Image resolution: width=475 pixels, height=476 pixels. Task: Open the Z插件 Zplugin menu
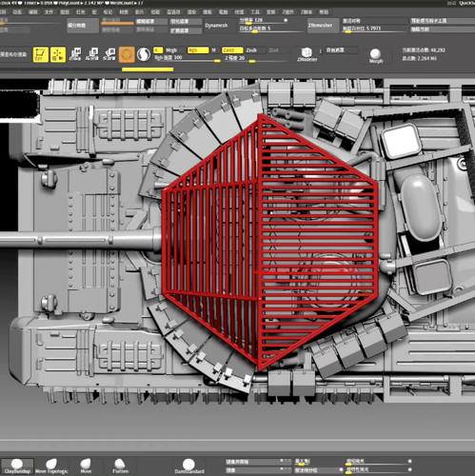(287, 12)
